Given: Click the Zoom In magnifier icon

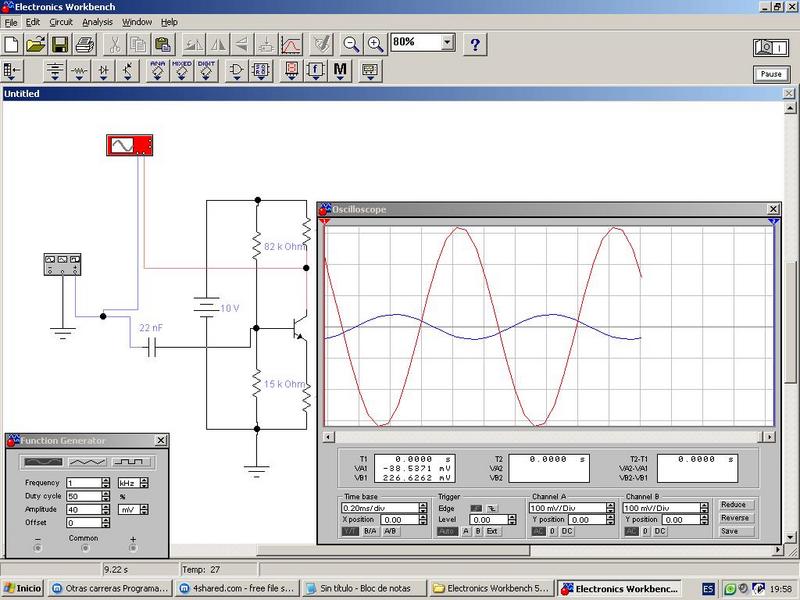Looking at the screenshot, I should click(376, 44).
